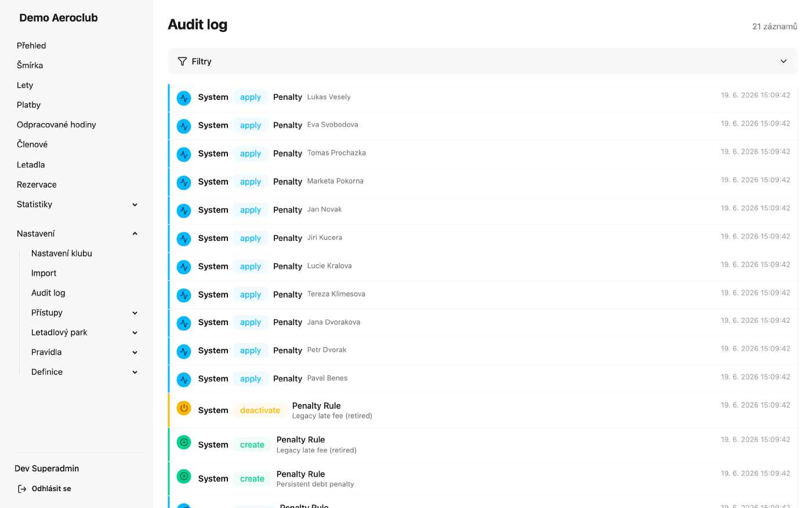Click create badge for Persistent debt penalty

tap(252, 479)
